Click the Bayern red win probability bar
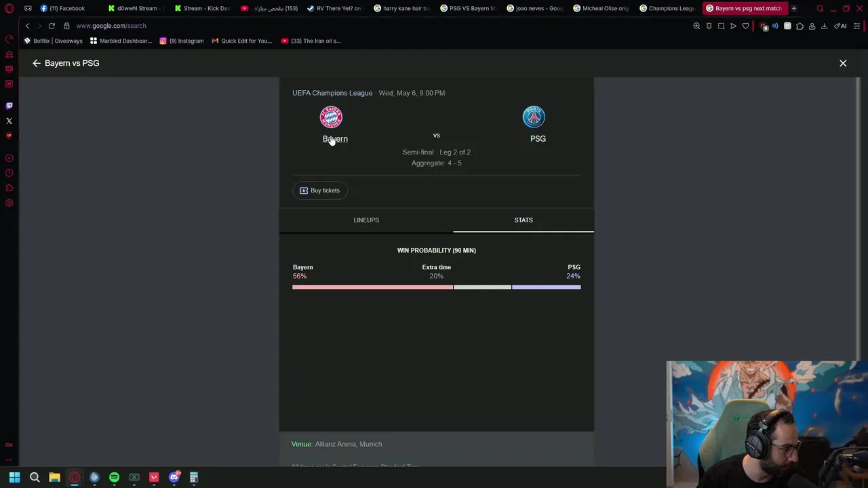868x488 pixels. click(x=372, y=287)
